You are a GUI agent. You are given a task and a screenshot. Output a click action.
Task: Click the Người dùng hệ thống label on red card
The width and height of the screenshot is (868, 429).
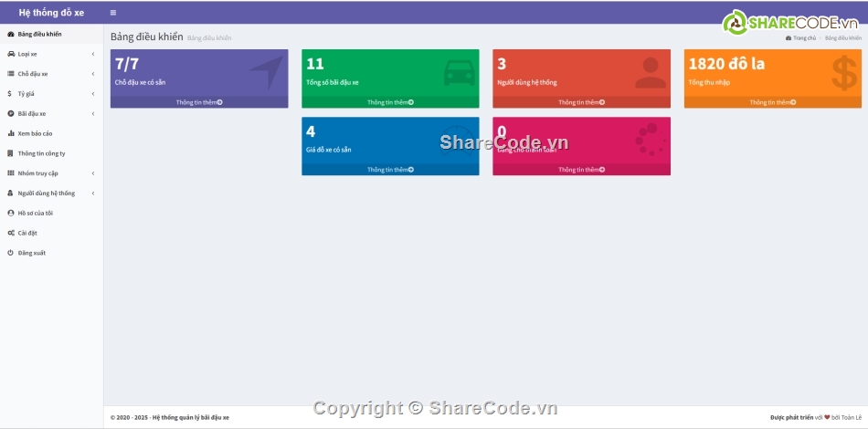coord(527,83)
